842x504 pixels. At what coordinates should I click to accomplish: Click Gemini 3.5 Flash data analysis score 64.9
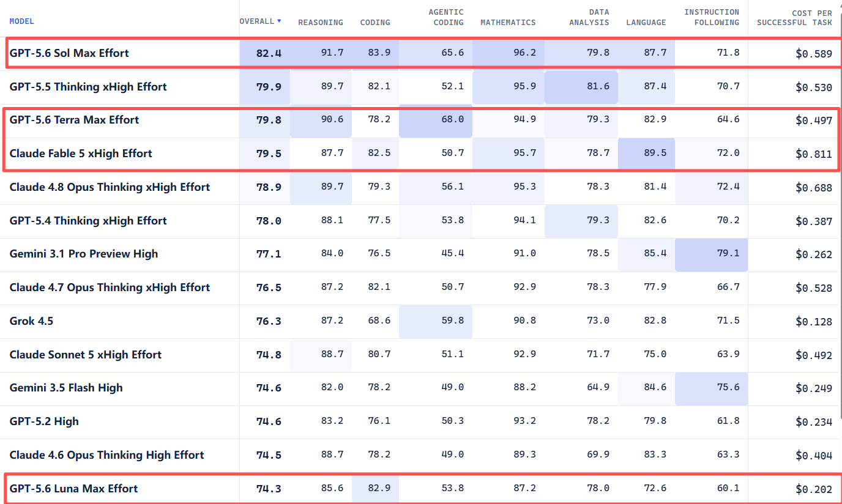click(x=598, y=387)
